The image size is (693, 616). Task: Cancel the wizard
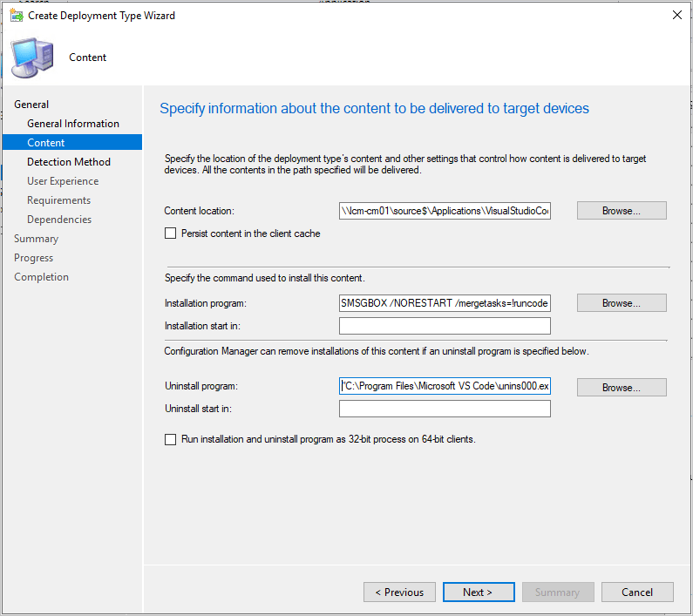click(637, 592)
